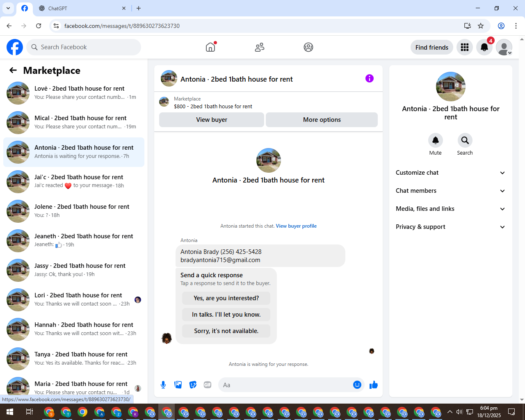This screenshot has height=420, width=525.
Task: Expand Privacy & support section
Action: pos(451,227)
